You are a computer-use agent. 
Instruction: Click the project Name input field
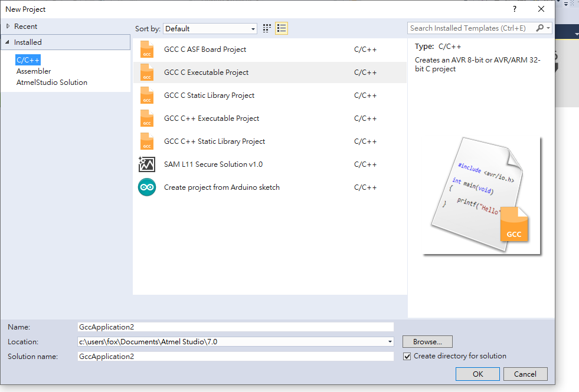click(x=235, y=327)
